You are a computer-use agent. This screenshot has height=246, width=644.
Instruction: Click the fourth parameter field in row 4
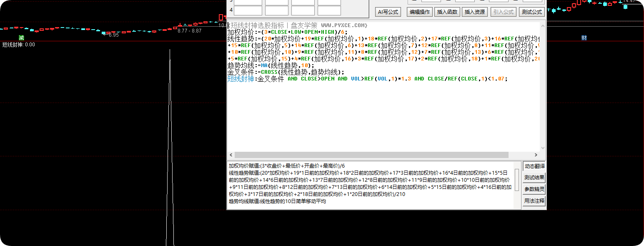pyautogui.click(x=329, y=10)
